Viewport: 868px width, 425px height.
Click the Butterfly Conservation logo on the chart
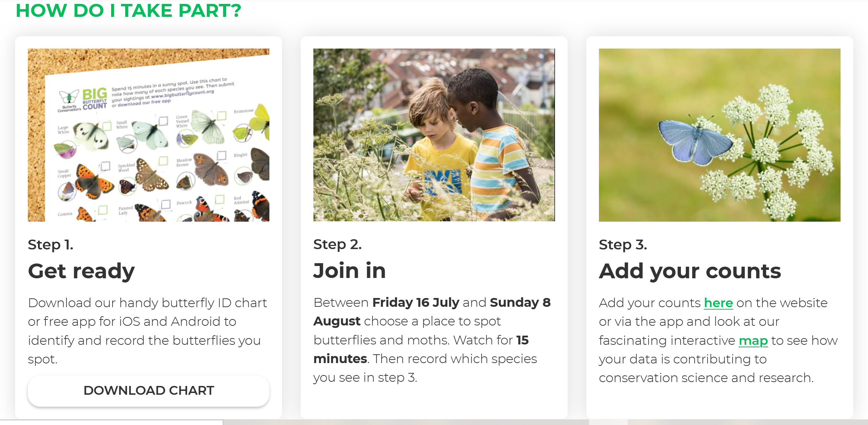point(69,97)
